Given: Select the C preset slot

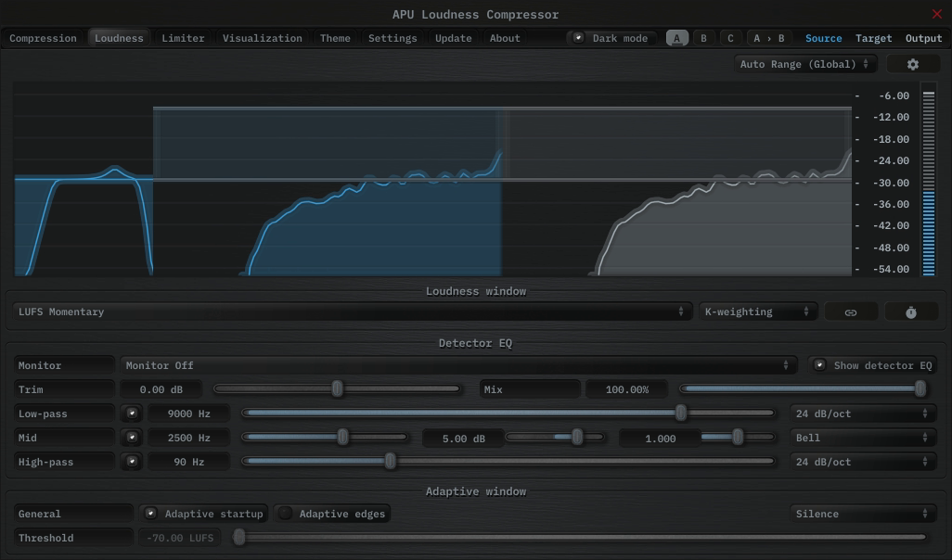Looking at the screenshot, I should (730, 38).
